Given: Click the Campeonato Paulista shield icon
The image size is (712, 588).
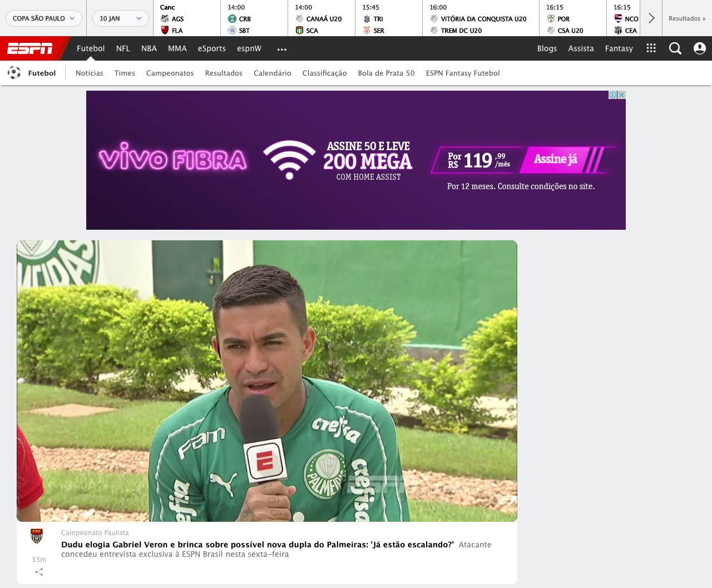Looking at the screenshot, I should pos(37,536).
